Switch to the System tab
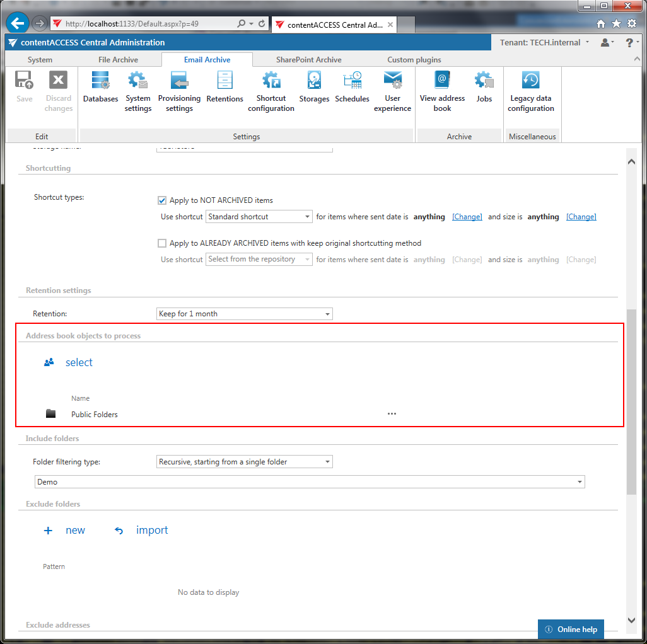This screenshot has height=644, width=647. [x=40, y=60]
